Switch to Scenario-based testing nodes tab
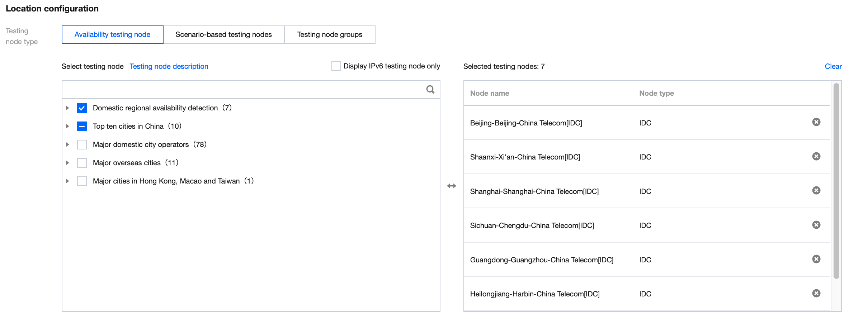This screenshot has width=868, height=319. pyautogui.click(x=223, y=35)
